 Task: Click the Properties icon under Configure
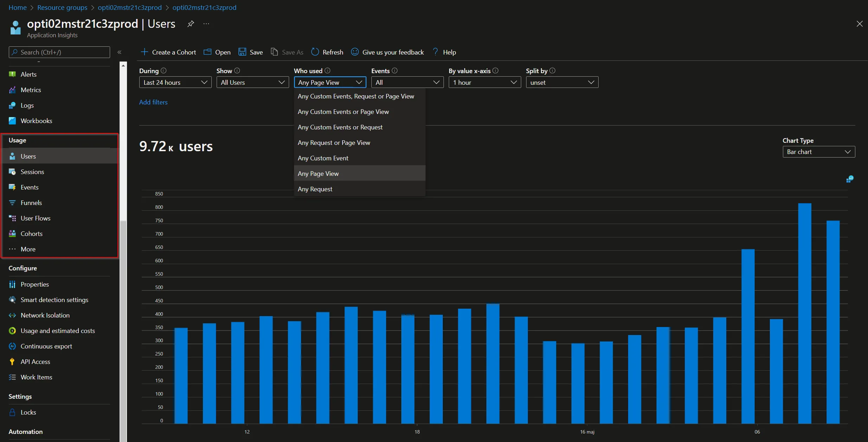pyautogui.click(x=12, y=284)
